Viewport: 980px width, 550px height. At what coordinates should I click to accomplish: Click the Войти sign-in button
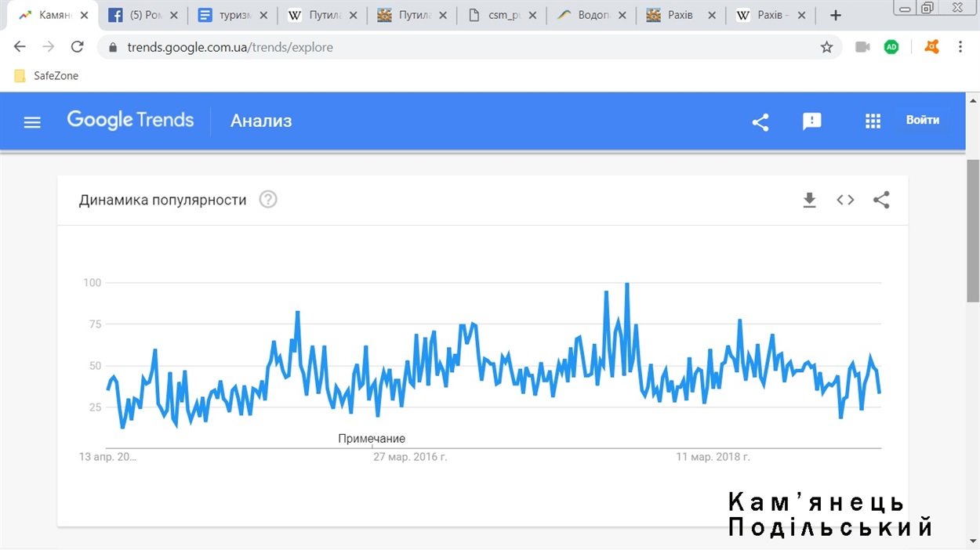pos(922,121)
